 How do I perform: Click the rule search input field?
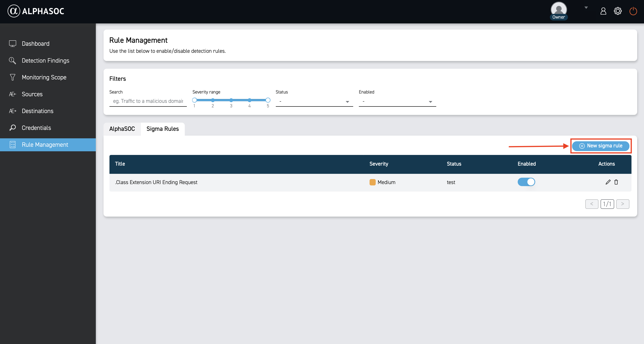[148, 101]
